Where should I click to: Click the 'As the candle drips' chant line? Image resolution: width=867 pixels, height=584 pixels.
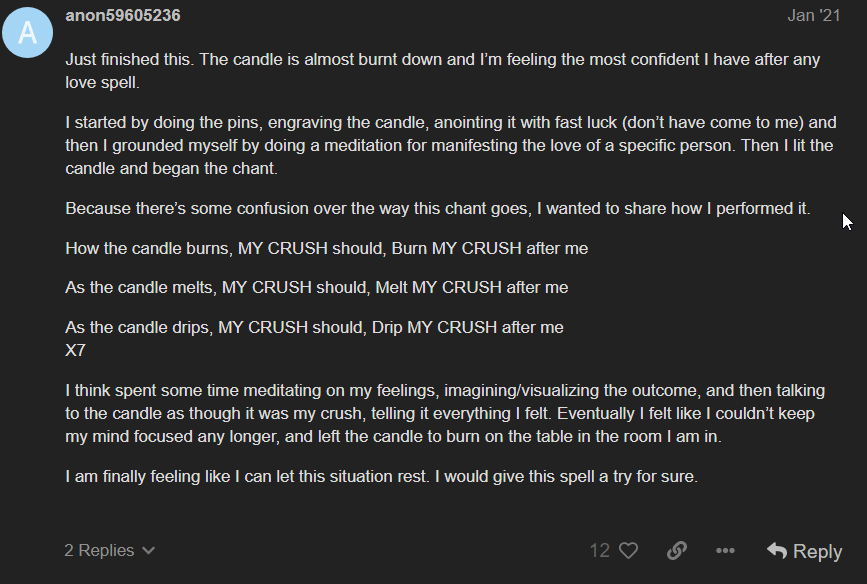314,327
